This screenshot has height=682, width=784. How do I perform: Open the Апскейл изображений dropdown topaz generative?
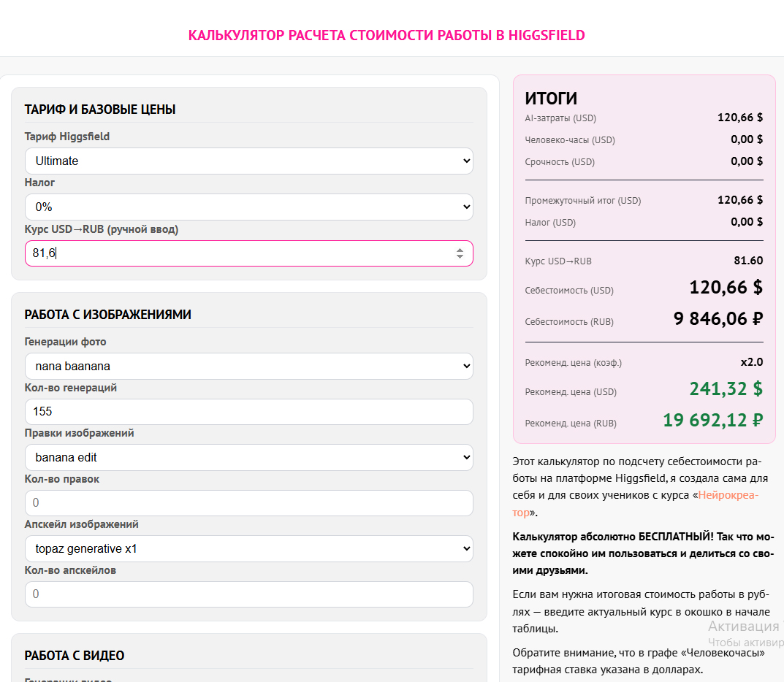coord(248,548)
